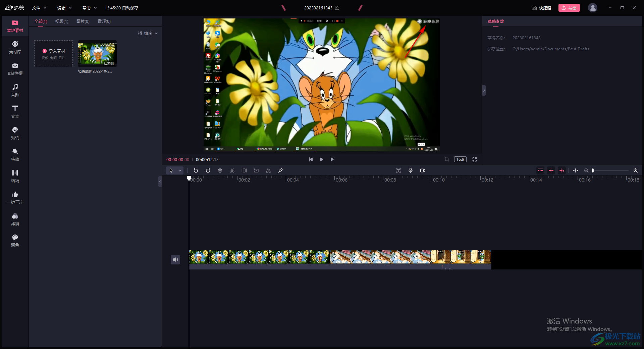
Task: Open the 特效 effects panel
Action: pos(15,155)
